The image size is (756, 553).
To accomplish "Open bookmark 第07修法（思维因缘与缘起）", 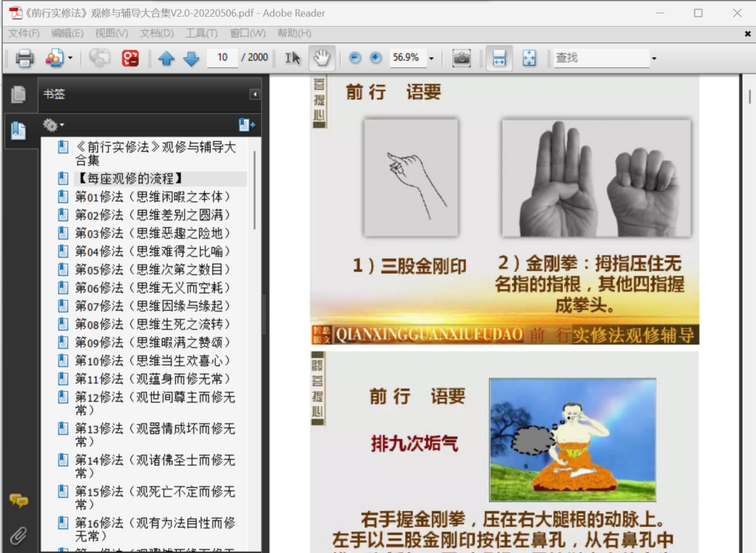I will click(153, 306).
